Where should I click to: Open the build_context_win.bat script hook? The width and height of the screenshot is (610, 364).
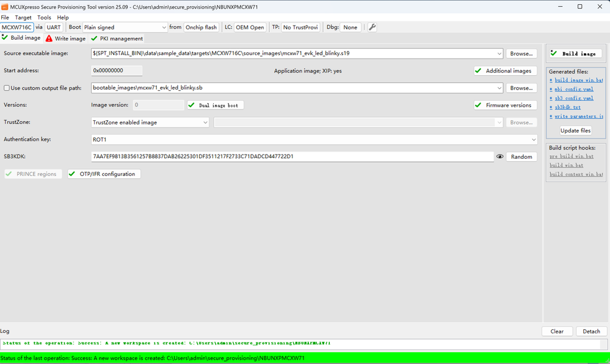click(x=576, y=174)
